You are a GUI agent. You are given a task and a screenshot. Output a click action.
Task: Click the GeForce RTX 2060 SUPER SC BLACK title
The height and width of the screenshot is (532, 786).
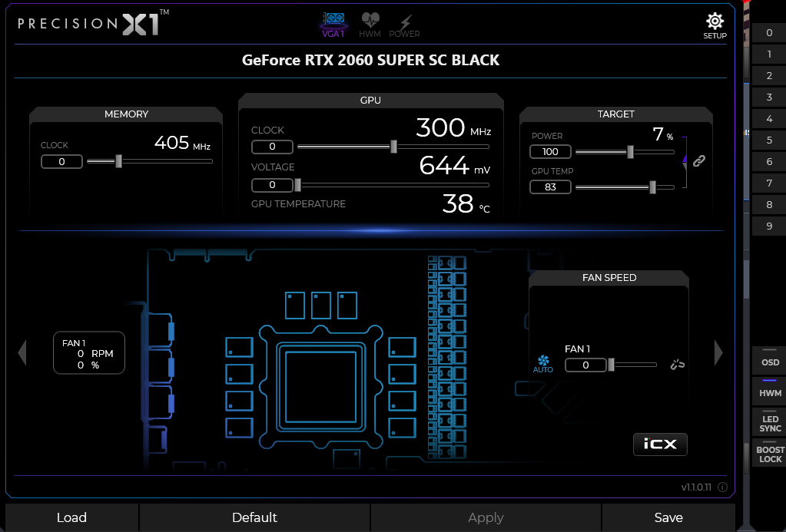pyautogui.click(x=370, y=60)
